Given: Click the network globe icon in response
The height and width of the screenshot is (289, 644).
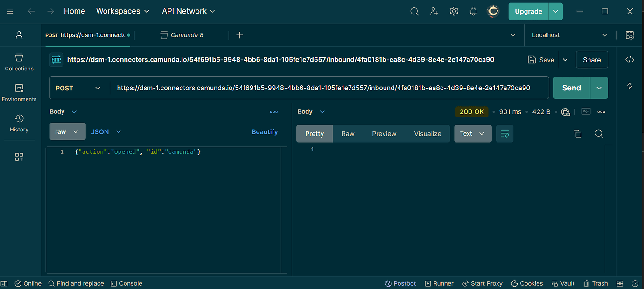Looking at the screenshot, I should (566, 112).
